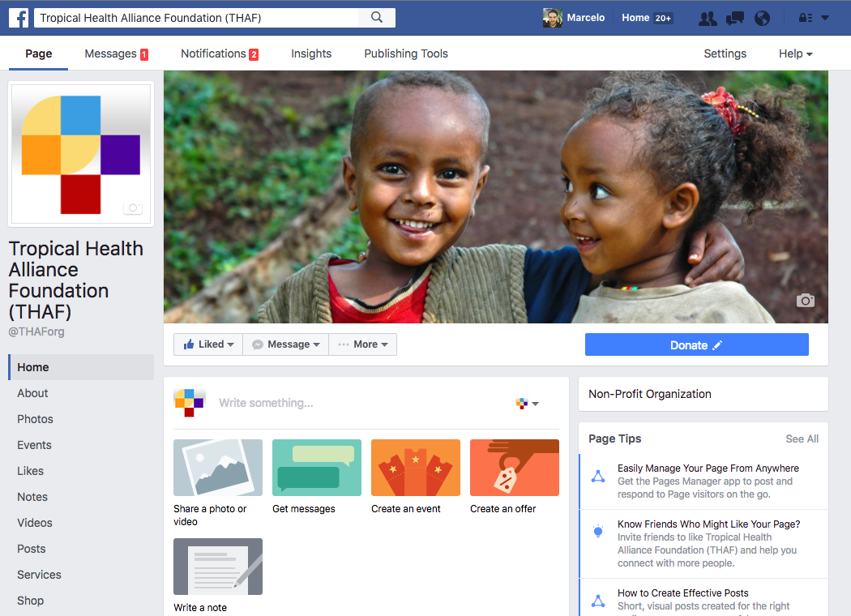Viewport: 851px width, 616px height.
Task: Open the Message dropdown button
Action: 285,344
